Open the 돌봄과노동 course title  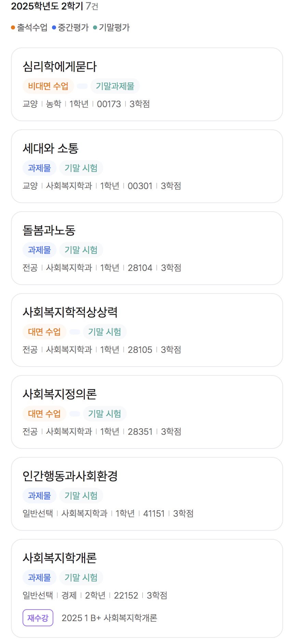coord(49,230)
